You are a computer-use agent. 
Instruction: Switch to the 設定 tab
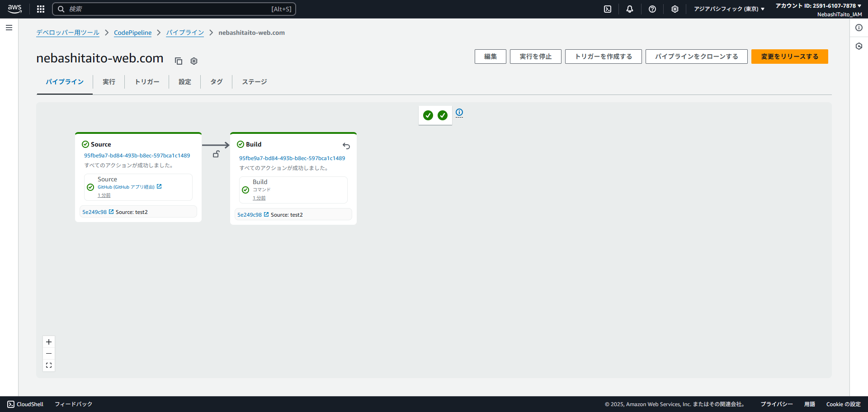click(185, 82)
